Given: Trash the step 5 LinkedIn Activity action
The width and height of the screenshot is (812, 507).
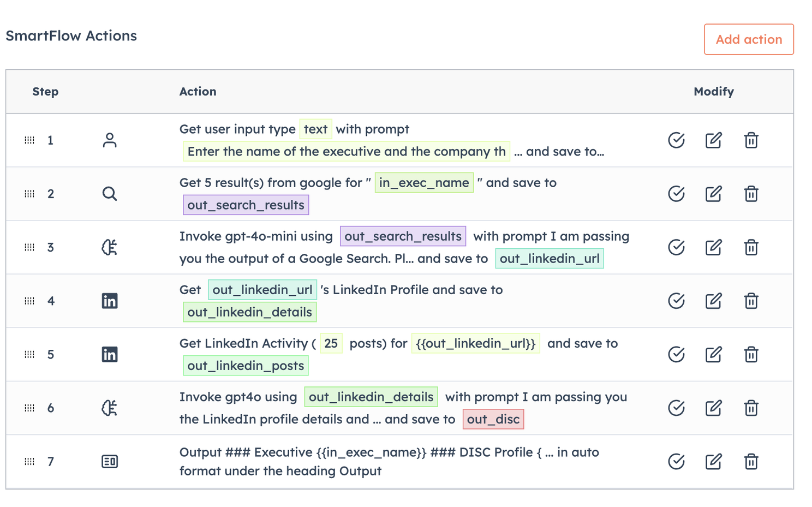Looking at the screenshot, I should [x=751, y=354].
